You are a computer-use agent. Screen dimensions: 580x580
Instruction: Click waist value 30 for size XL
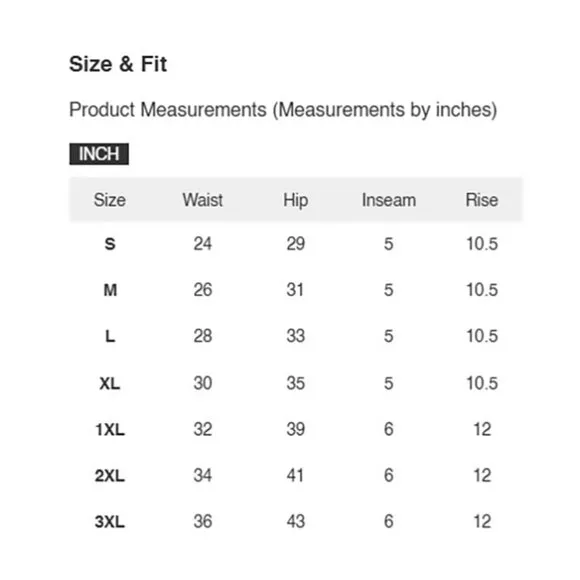point(203,383)
